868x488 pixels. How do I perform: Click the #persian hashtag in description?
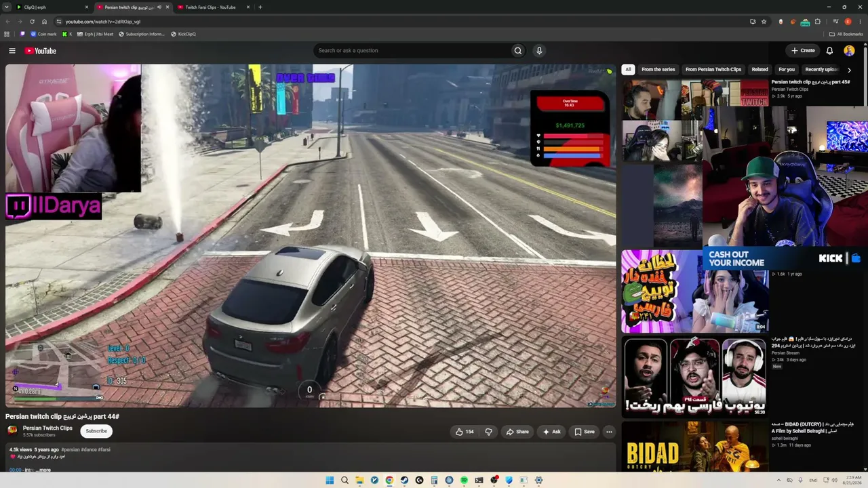[70, 449]
